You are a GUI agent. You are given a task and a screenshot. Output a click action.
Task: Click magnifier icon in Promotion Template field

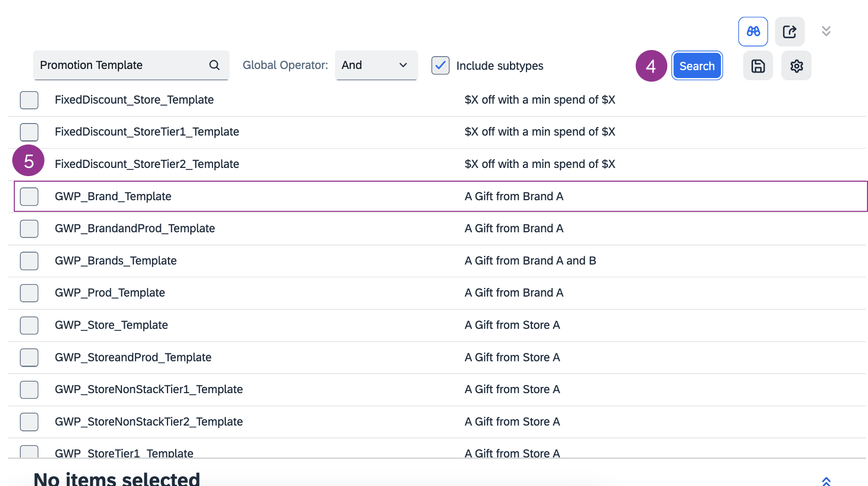214,65
